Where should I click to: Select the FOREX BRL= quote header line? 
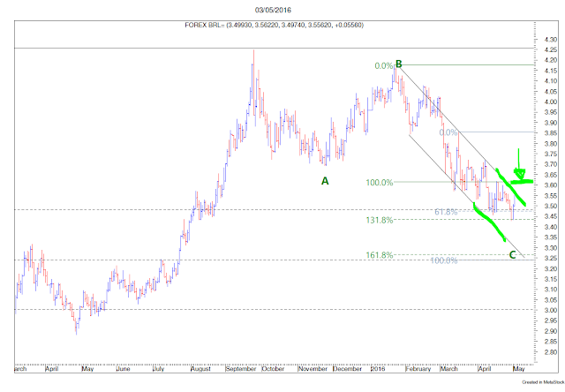tap(275, 25)
